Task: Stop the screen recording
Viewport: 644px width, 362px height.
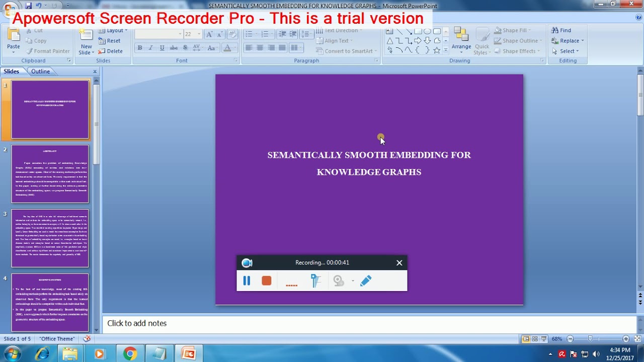Action: [267, 281]
